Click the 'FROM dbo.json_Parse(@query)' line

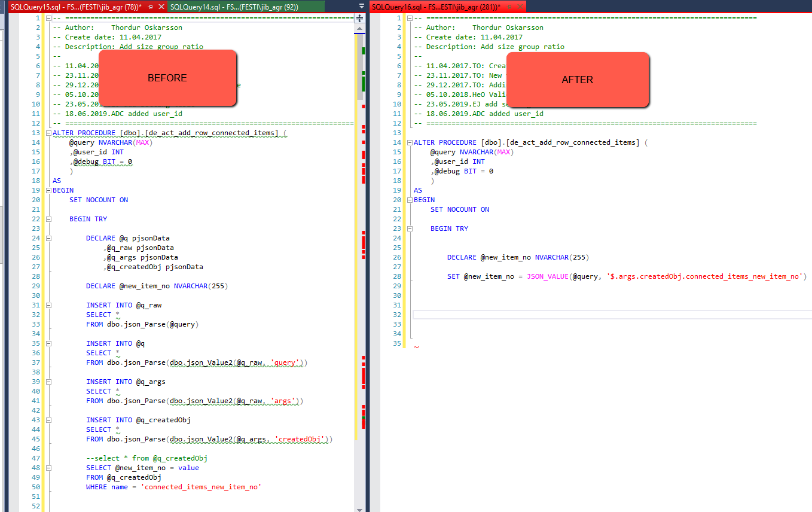pyautogui.click(x=142, y=324)
